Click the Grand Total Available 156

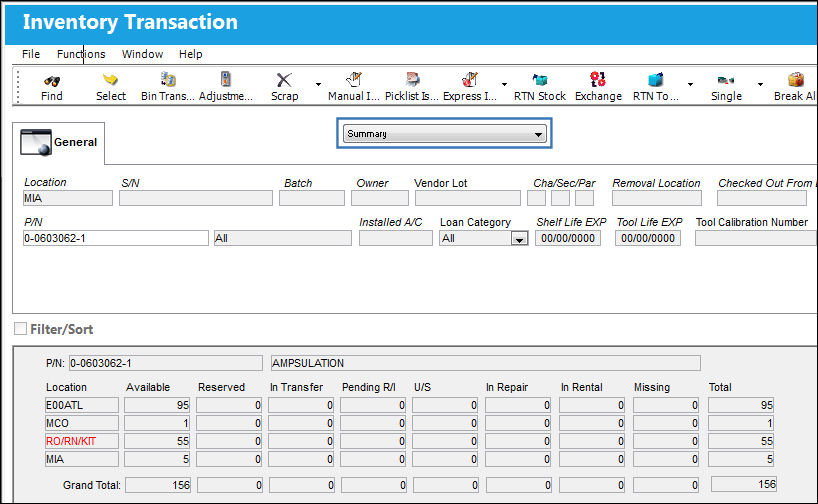tap(158, 485)
